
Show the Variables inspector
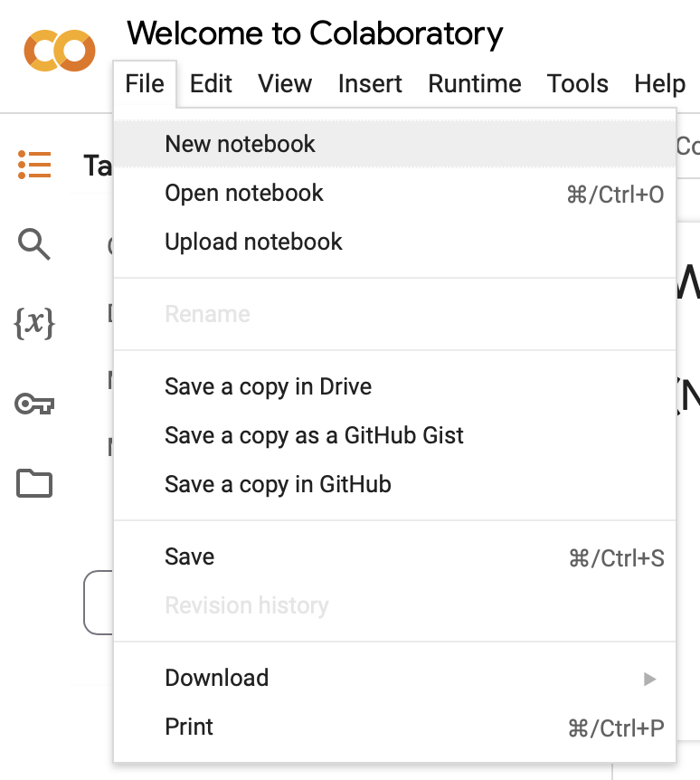33,325
